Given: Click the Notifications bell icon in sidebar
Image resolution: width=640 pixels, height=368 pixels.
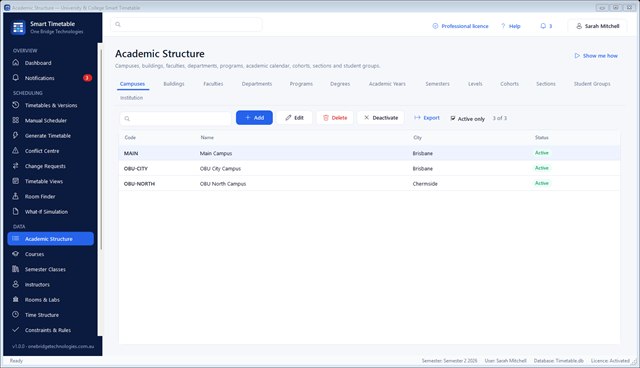Looking at the screenshot, I should click(16, 78).
